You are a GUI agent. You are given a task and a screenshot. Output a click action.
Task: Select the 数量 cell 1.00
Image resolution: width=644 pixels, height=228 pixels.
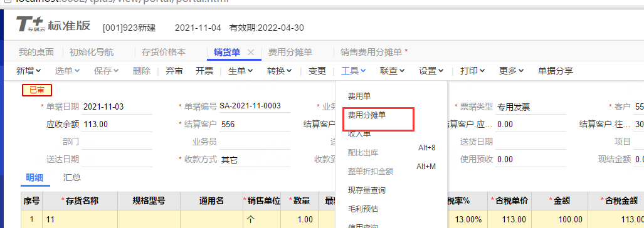tap(299, 219)
